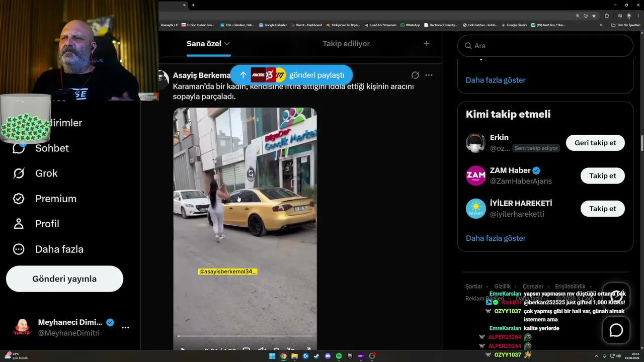Open Asayiş Berkemal author avatar

163,79
